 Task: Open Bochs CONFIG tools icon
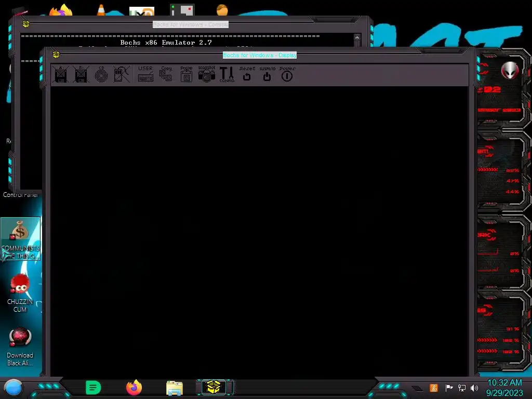227,74
